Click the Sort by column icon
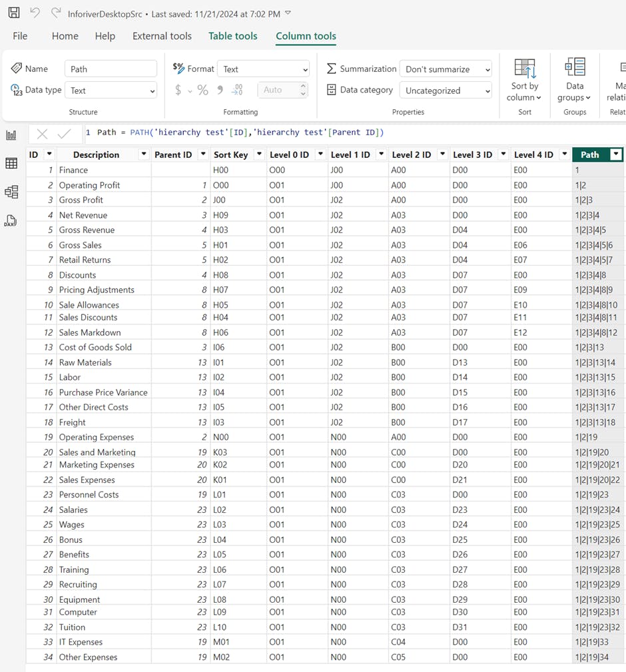Image resolution: width=626 pixels, height=672 pixels. (x=525, y=69)
